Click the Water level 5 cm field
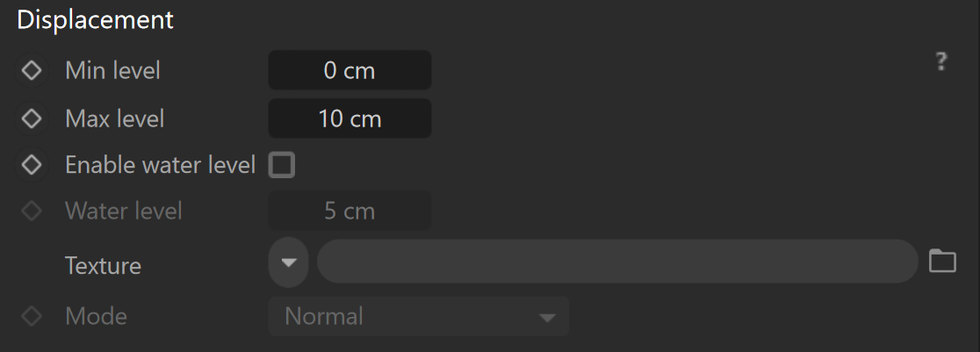 pyautogui.click(x=350, y=211)
